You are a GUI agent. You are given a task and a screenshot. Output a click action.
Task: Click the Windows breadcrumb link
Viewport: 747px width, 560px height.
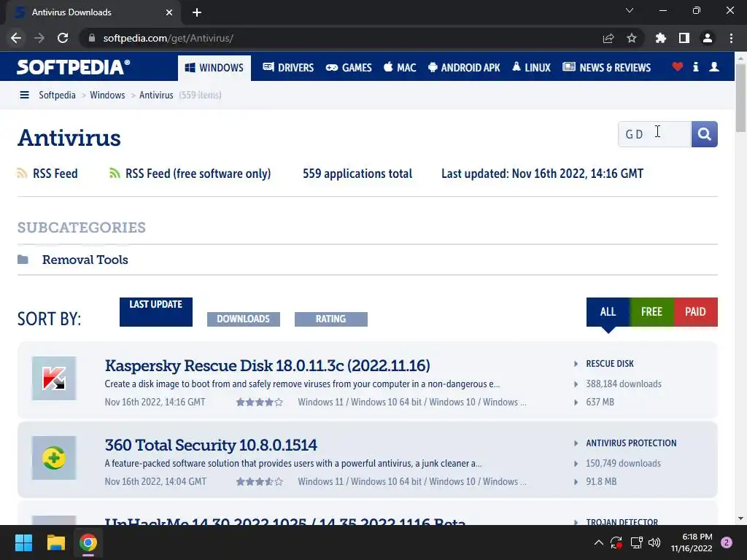point(107,96)
